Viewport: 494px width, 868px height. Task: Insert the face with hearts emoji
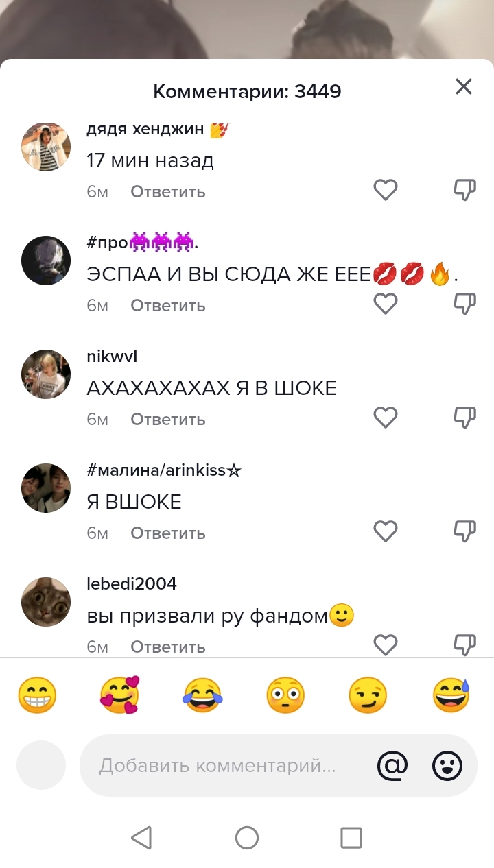point(119,695)
